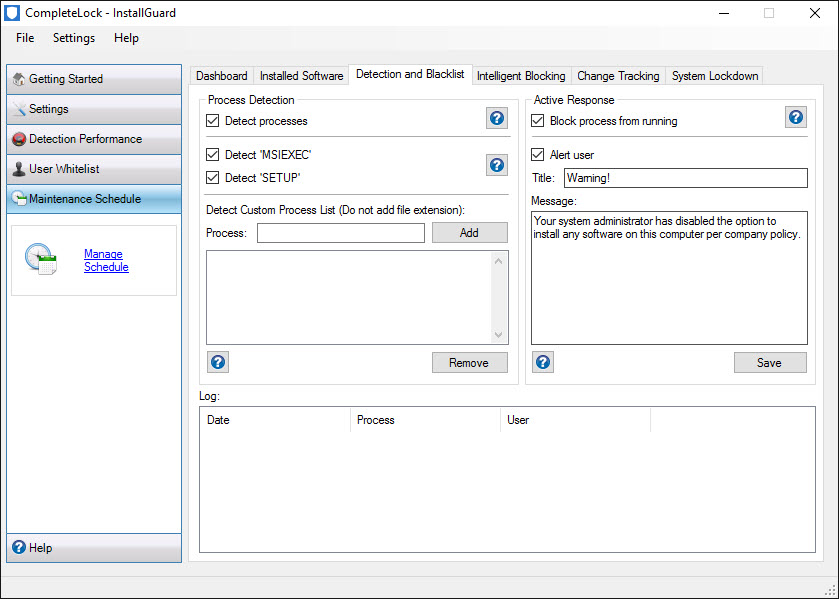Expand the Settings sidebar section
Image resolution: width=839 pixels, height=599 pixels.
tap(94, 109)
